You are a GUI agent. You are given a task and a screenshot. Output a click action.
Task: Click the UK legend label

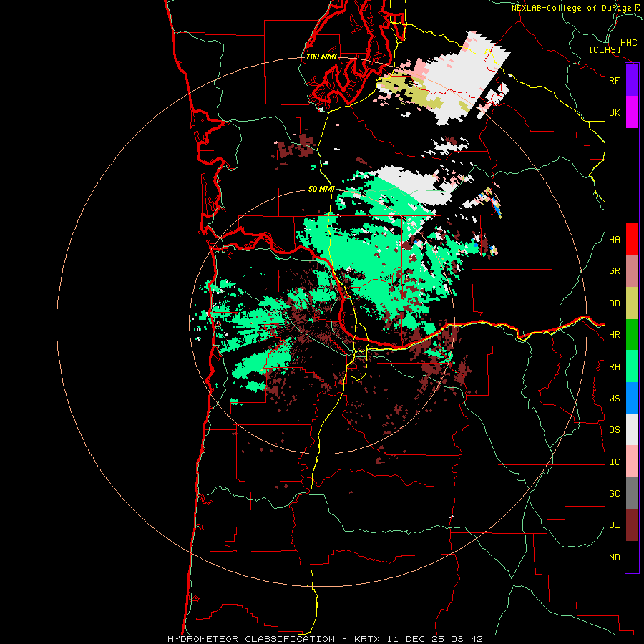pyautogui.click(x=614, y=112)
